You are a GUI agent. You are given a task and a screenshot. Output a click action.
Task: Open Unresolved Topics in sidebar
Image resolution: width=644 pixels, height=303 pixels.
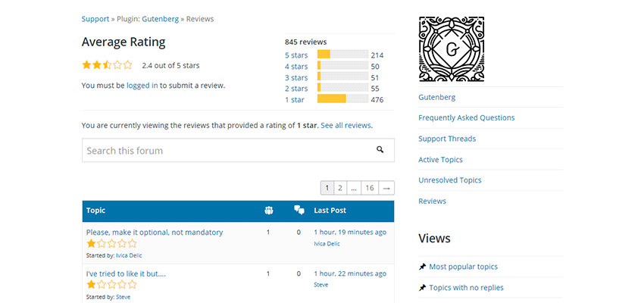pos(449,180)
